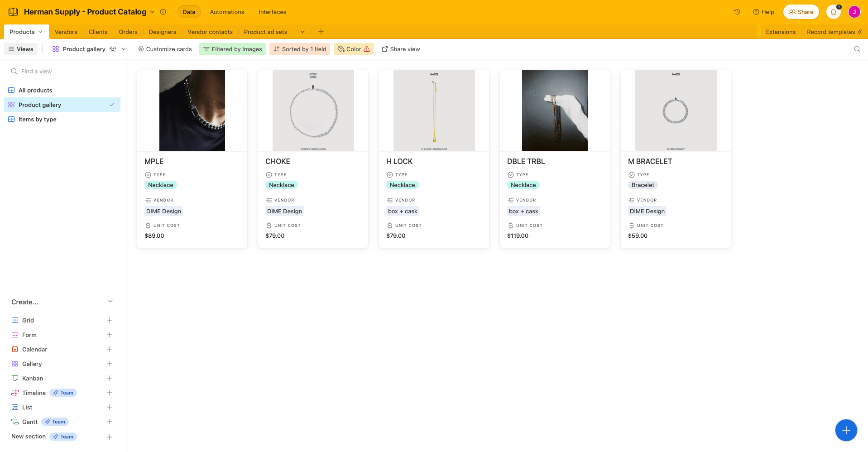The height and width of the screenshot is (452, 868).
Task: Add a new Calendar view
Action: (109, 349)
